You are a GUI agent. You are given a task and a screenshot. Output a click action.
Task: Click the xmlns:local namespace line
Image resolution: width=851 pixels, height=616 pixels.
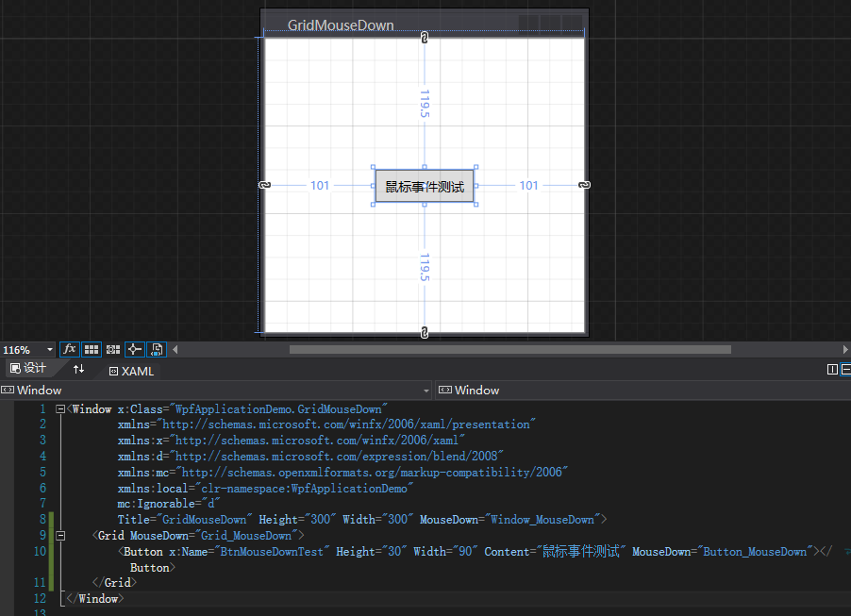(265, 489)
